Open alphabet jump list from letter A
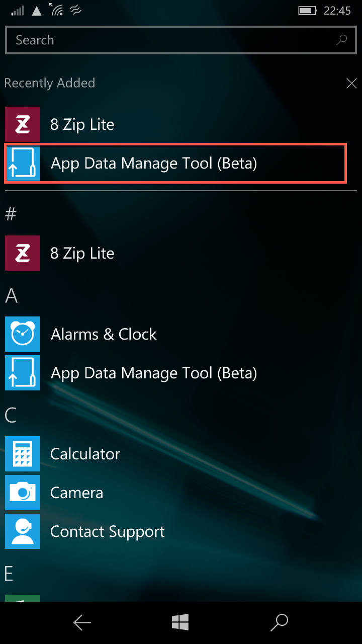The height and width of the screenshot is (644, 362). 11,295
